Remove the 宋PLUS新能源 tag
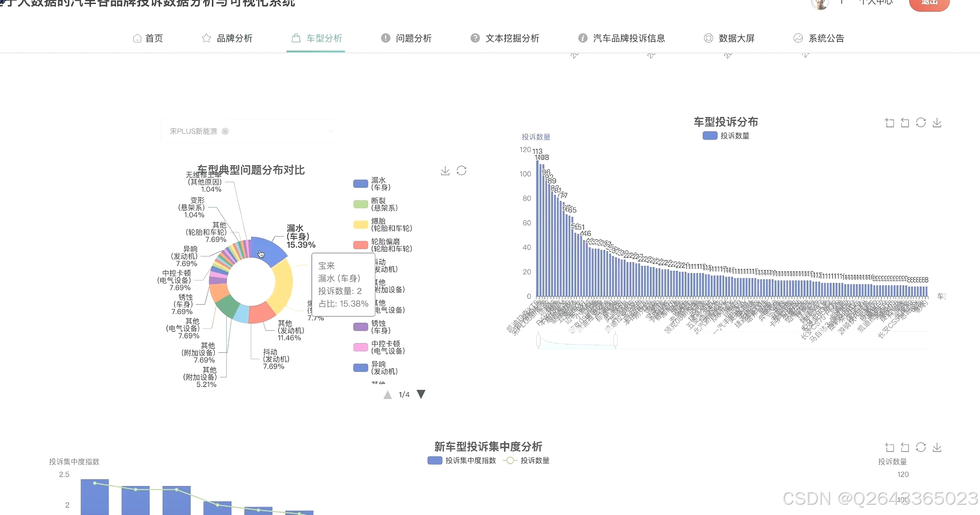This screenshot has width=980, height=515. 225,131
